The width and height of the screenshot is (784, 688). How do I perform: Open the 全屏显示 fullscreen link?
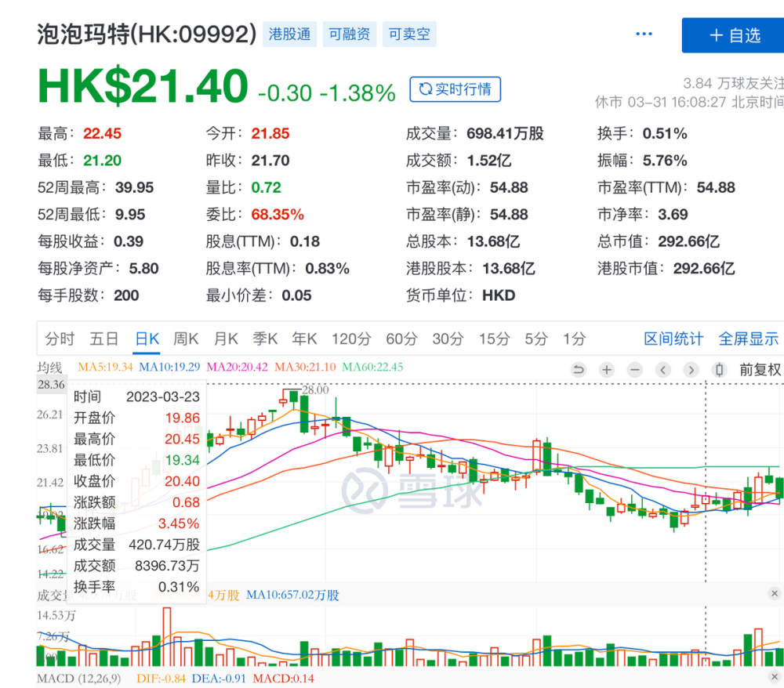coord(749,339)
